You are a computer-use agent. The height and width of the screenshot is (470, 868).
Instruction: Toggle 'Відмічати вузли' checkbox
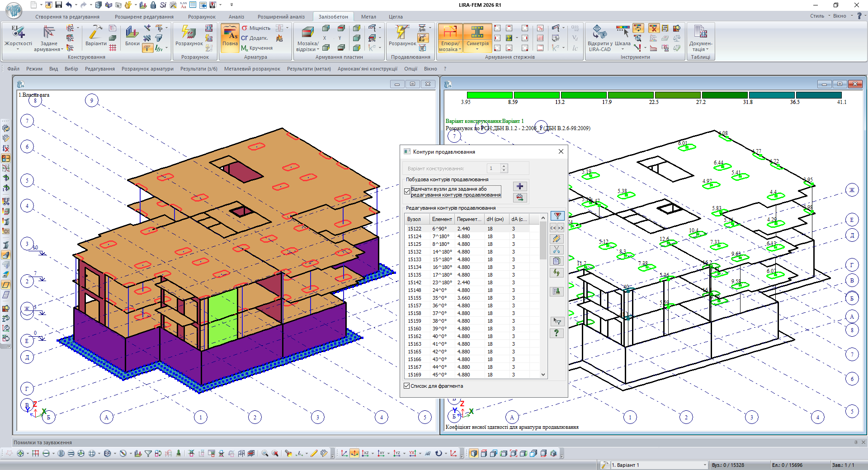tap(407, 192)
